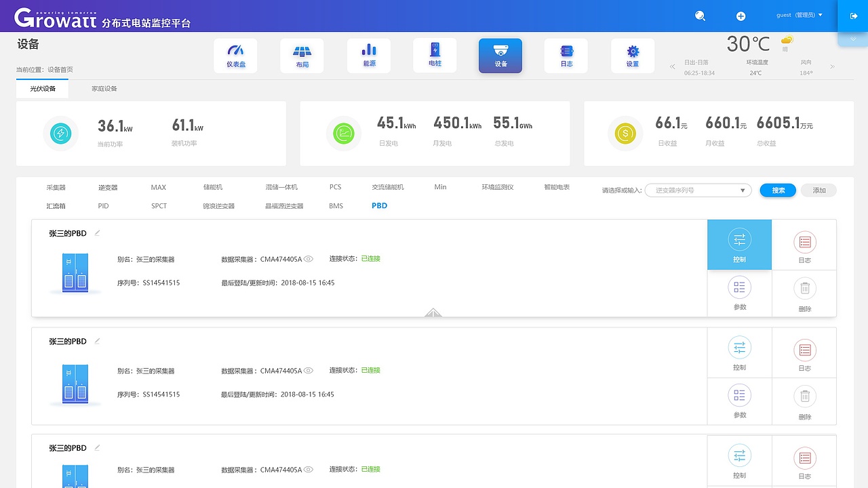Select the 交流储能机 device type
Viewport: 868px width, 488px height.
click(388, 187)
